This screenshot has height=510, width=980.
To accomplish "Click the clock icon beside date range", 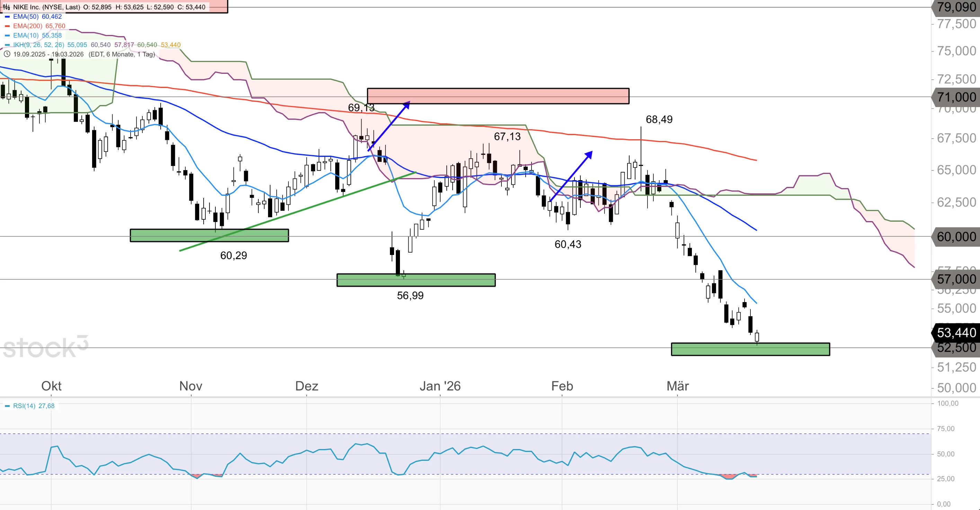I will tap(7, 54).
